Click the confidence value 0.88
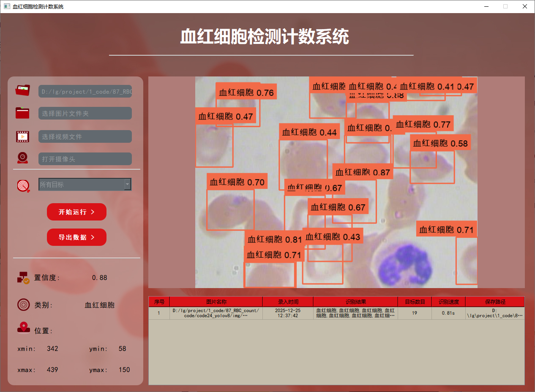This screenshot has height=392, width=535. [x=100, y=278]
